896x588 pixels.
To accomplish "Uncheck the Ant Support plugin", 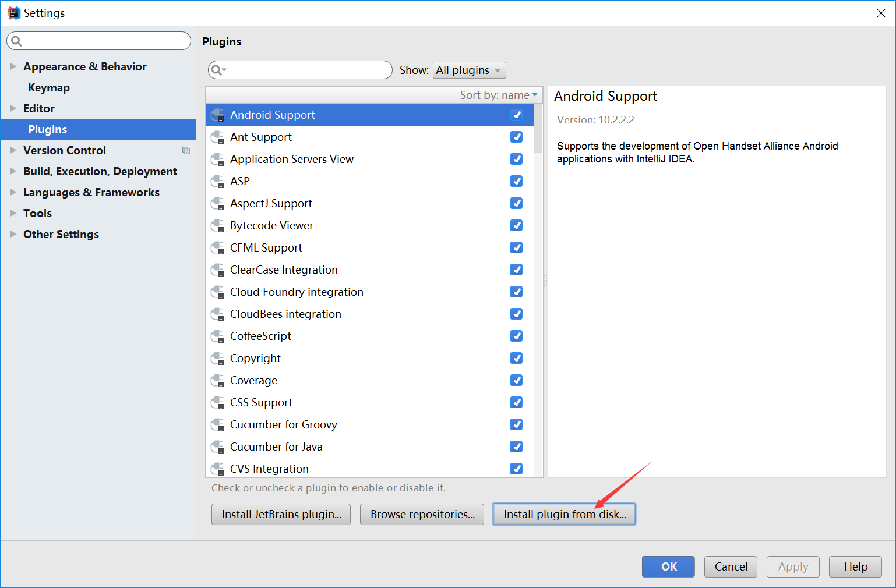I will click(516, 137).
